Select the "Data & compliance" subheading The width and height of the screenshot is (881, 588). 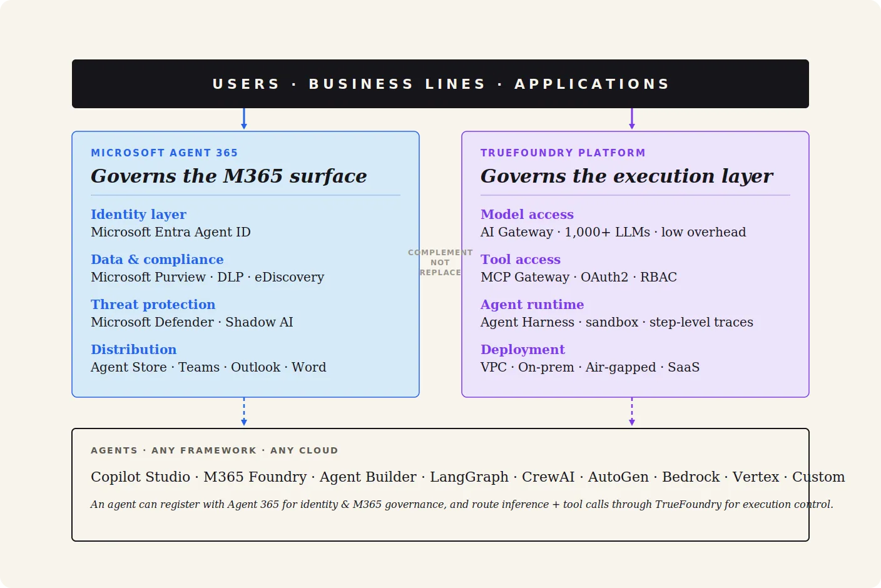[x=157, y=260]
